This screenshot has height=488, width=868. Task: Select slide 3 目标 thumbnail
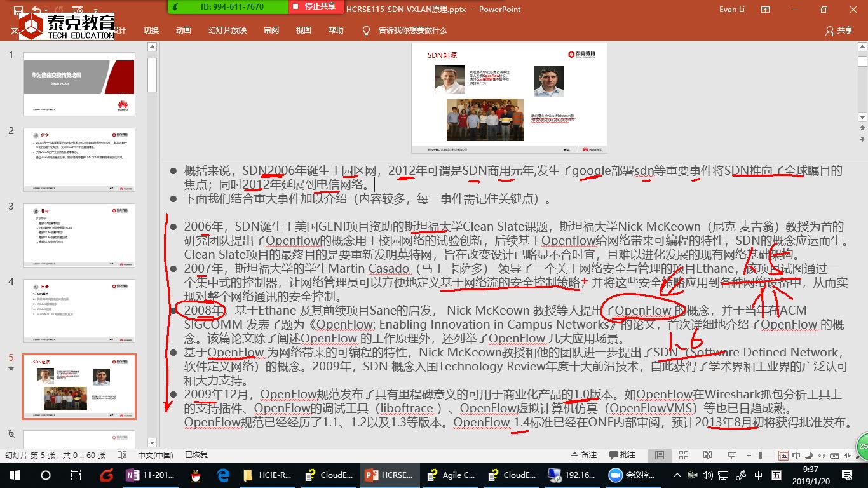point(79,235)
